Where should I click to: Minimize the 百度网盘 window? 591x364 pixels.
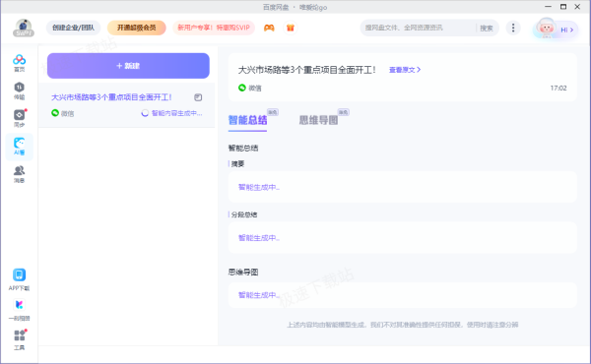548,7
